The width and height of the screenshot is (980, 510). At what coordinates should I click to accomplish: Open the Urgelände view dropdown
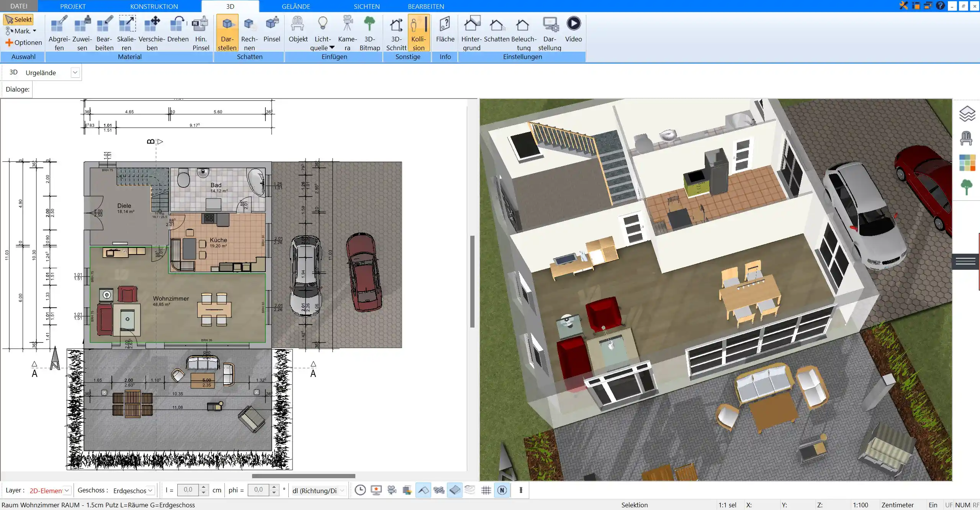(75, 72)
